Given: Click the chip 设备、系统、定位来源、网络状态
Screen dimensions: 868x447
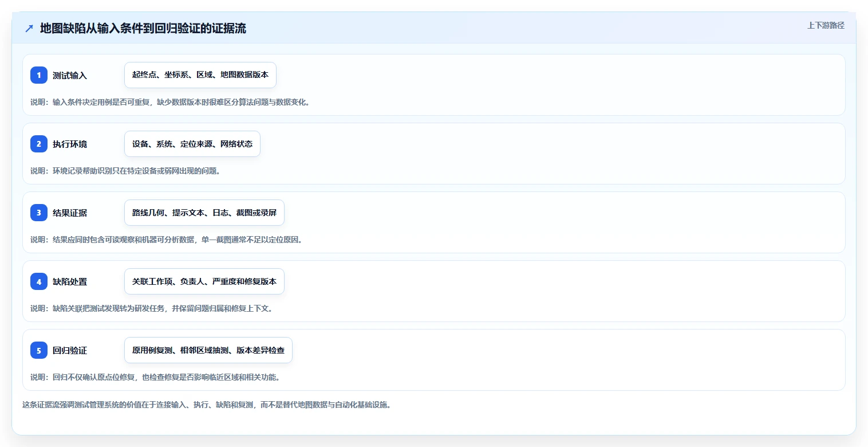Looking at the screenshot, I should 192,144.
